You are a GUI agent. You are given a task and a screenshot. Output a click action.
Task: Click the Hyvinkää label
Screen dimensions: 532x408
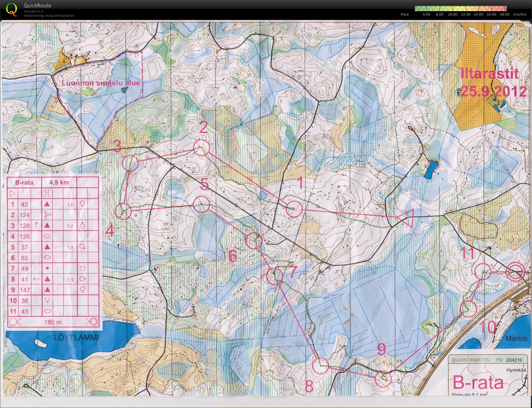[517, 370]
